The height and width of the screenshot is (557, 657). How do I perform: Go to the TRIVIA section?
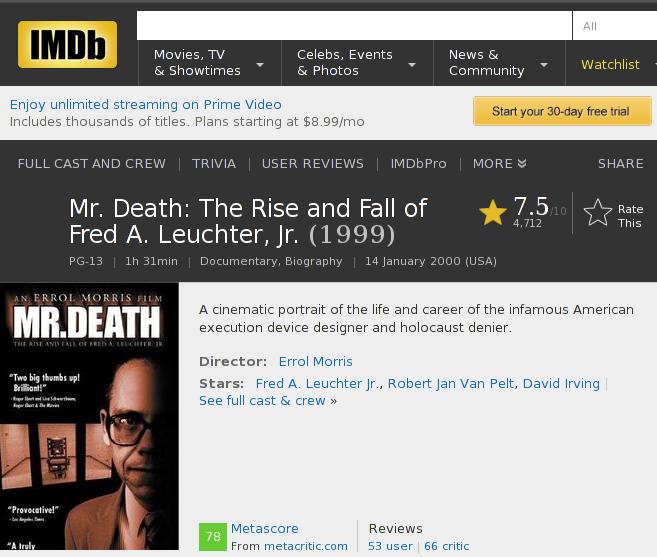[x=214, y=163]
